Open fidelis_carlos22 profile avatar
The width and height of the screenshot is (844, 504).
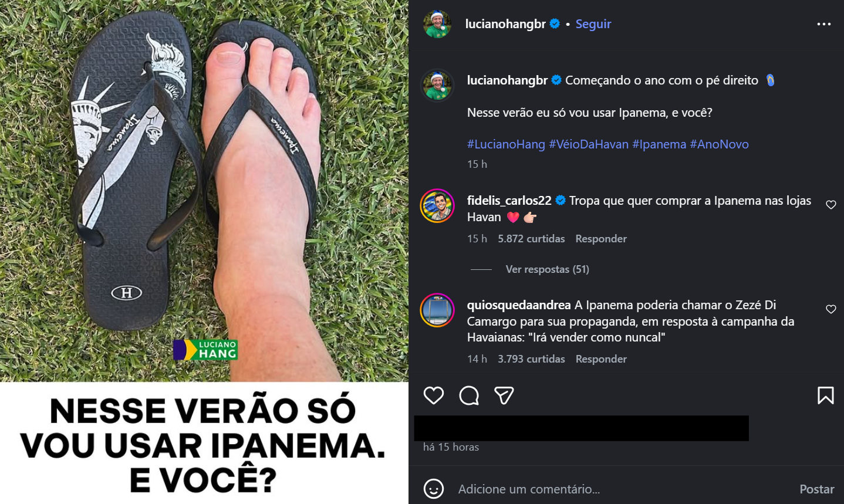point(437,206)
